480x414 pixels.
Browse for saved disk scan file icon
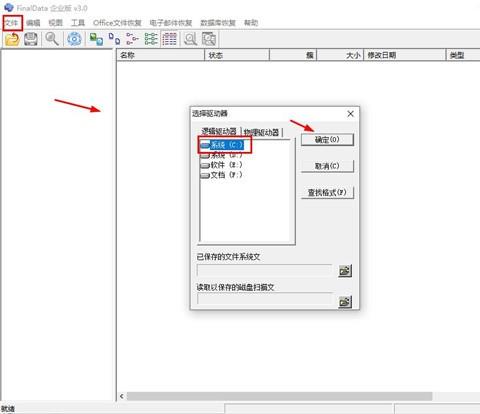(x=345, y=302)
